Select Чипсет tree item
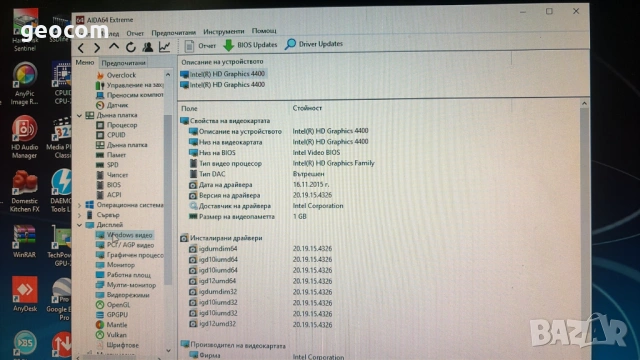The height and width of the screenshot is (360, 640). point(112,175)
